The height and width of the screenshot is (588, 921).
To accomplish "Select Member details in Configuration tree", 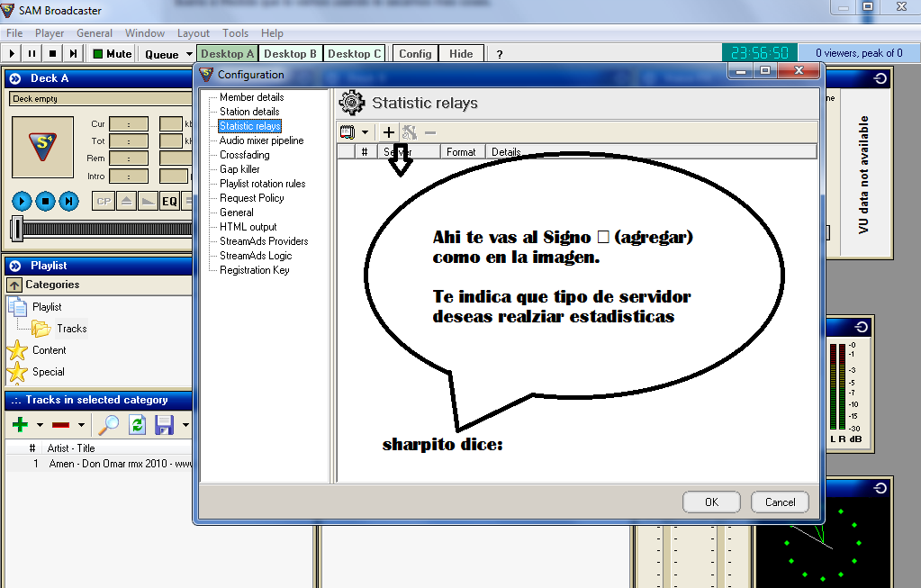I will coord(251,97).
